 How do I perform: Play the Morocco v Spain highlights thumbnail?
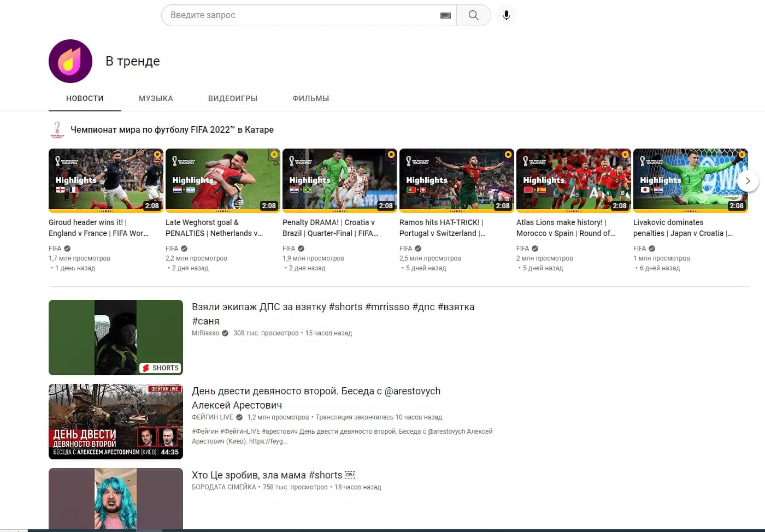(x=574, y=180)
